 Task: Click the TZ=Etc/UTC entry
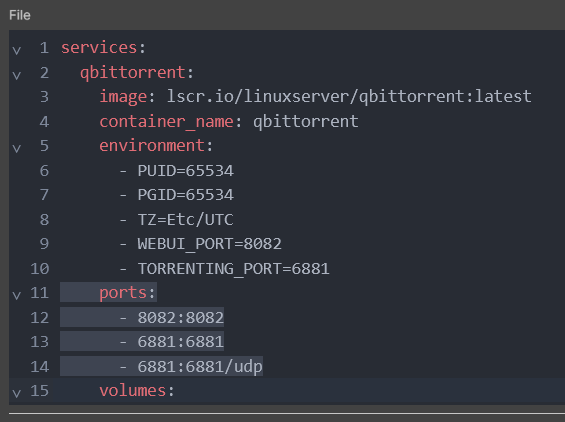point(186,219)
